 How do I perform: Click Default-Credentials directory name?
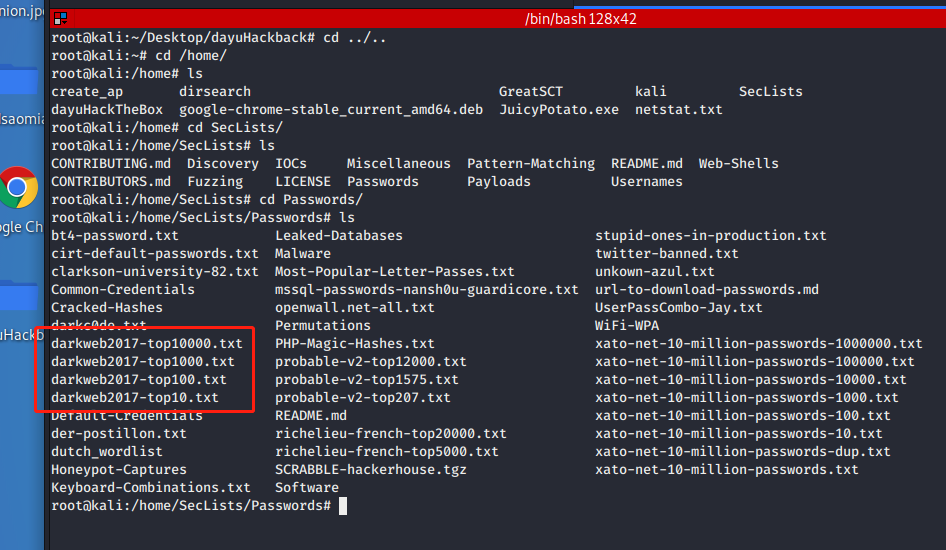click(x=127, y=416)
